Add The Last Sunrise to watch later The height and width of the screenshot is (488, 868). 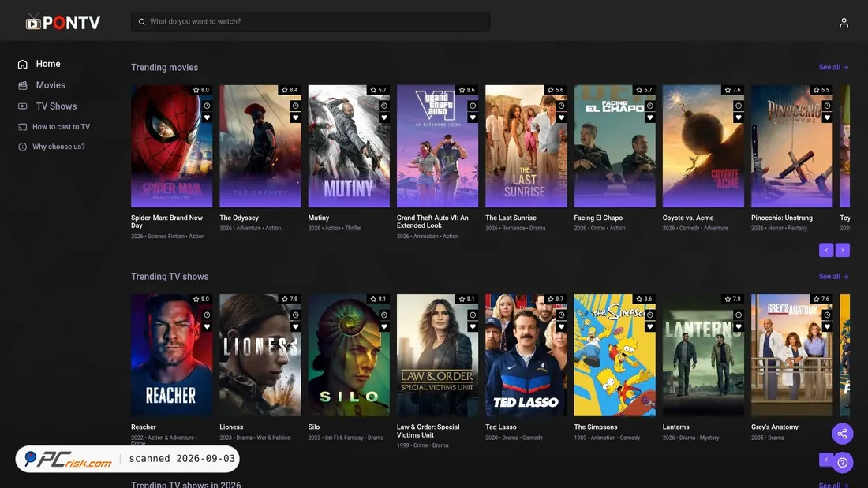click(x=561, y=106)
